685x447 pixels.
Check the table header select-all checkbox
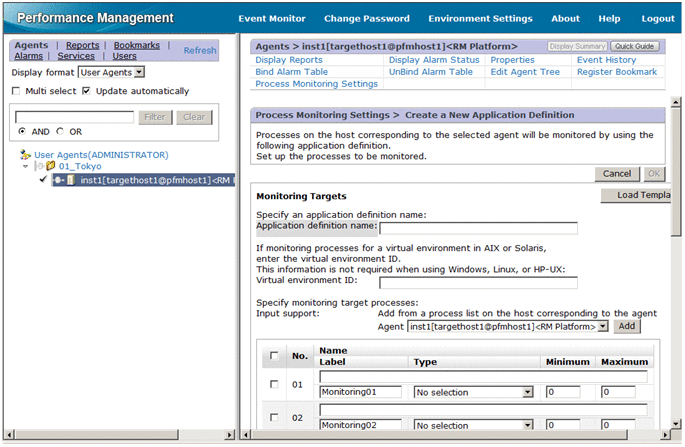274,356
